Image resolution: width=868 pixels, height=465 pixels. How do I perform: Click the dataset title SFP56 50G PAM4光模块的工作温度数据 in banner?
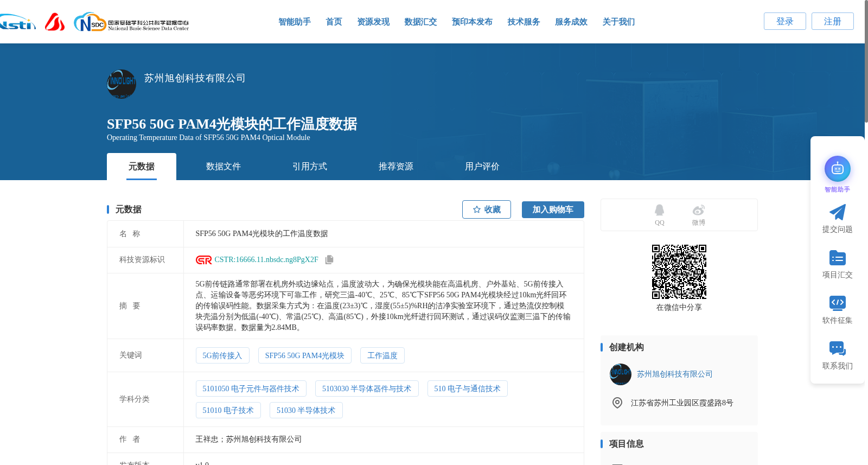point(232,124)
